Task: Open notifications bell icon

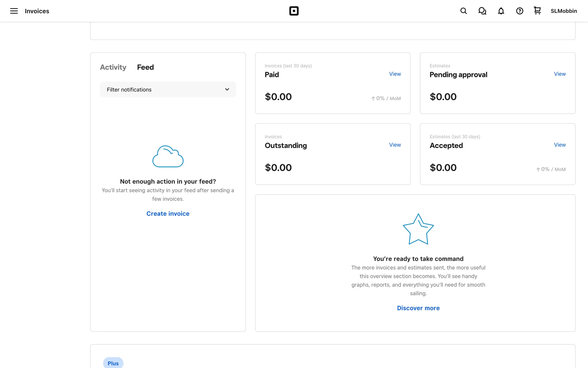Action: [501, 11]
